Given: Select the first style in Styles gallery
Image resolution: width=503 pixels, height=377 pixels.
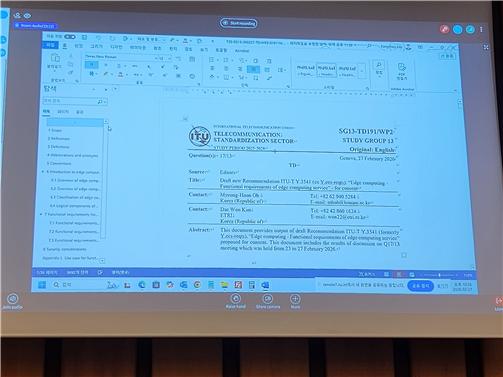Looking at the screenshot, I should pos(305,70).
